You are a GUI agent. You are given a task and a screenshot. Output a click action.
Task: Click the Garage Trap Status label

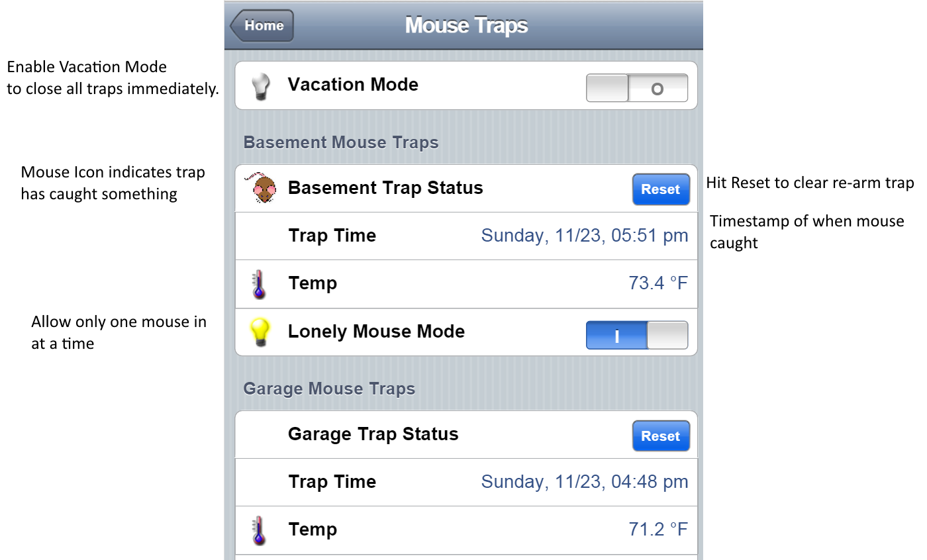click(x=373, y=434)
